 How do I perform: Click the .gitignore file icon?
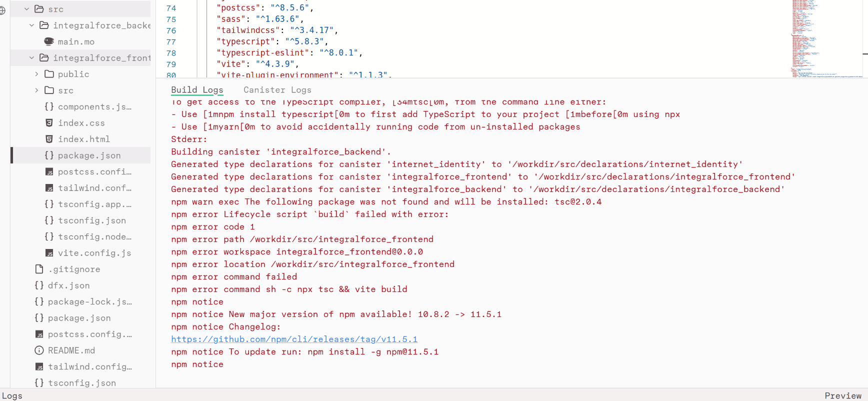(x=39, y=269)
